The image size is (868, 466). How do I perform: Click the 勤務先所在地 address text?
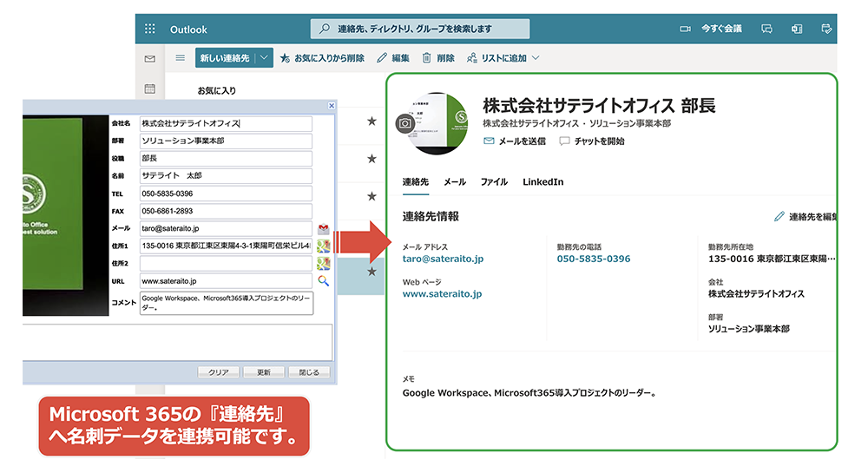point(772,259)
